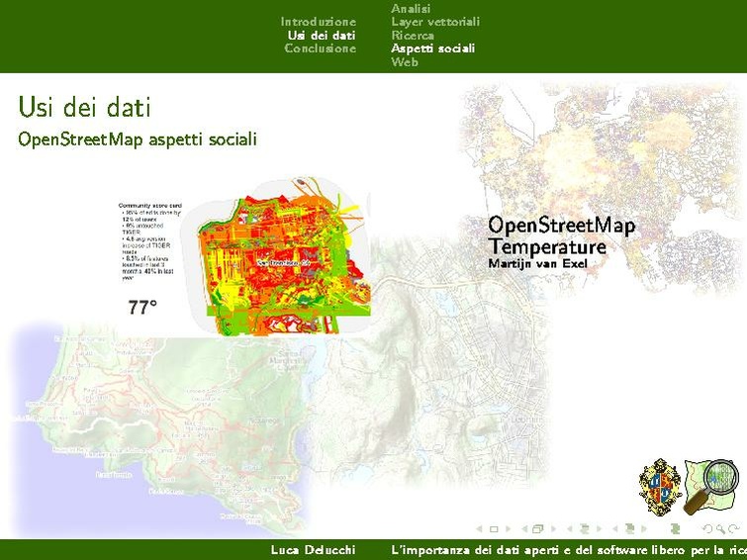
Task: Go to previous slide arrow icon
Action: (479, 528)
